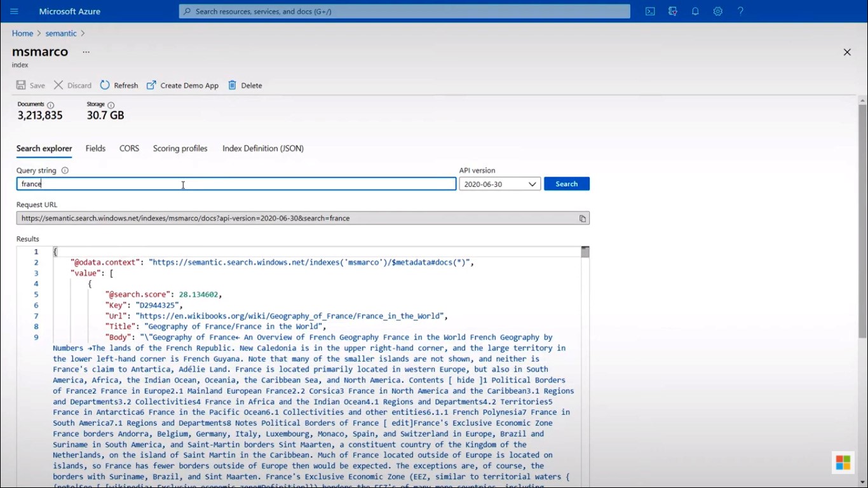Click the 3,213,835 document count
This screenshot has width=868, height=488.
[x=40, y=116]
